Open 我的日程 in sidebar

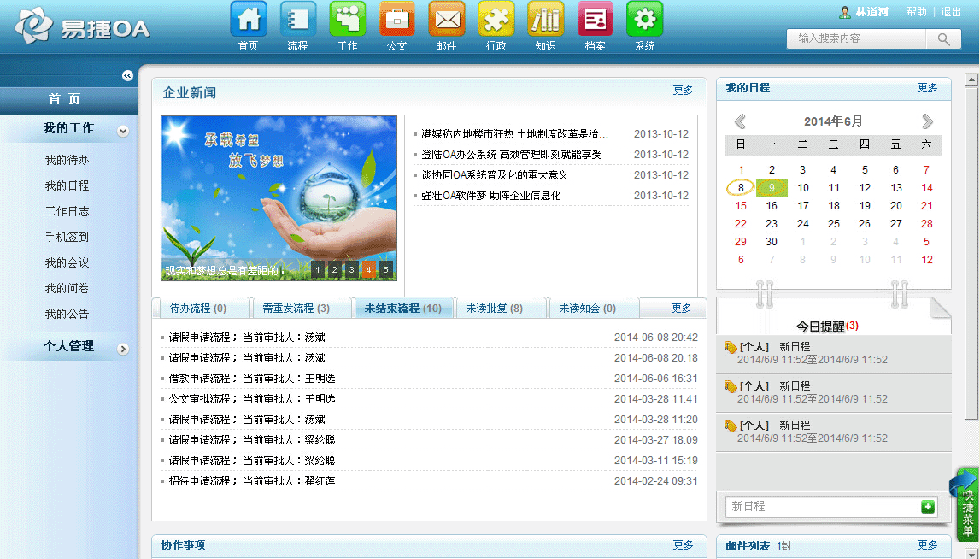[67, 185]
